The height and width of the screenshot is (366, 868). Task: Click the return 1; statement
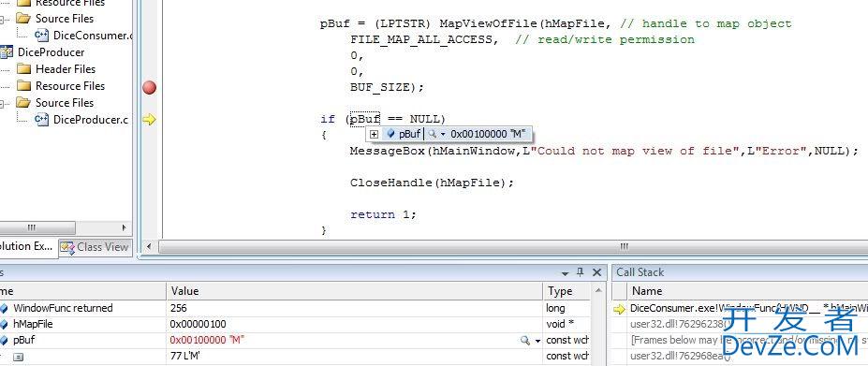click(x=383, y=214)
